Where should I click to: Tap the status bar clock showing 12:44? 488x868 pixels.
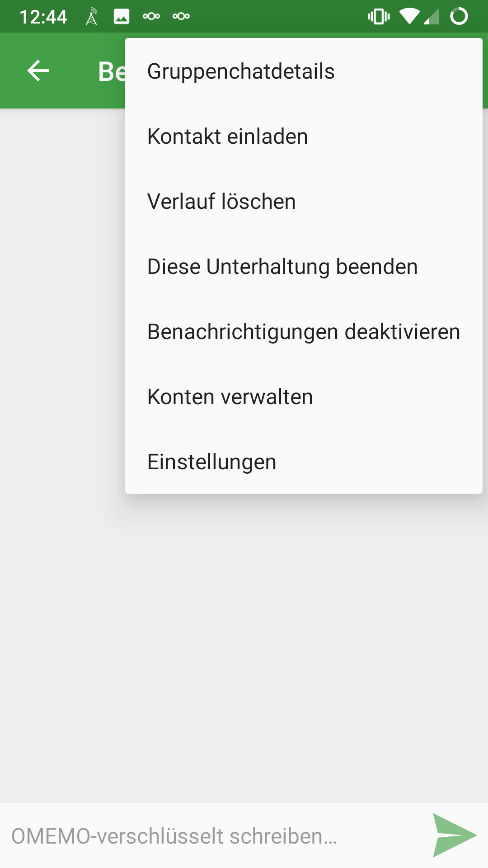click(43, 17)
